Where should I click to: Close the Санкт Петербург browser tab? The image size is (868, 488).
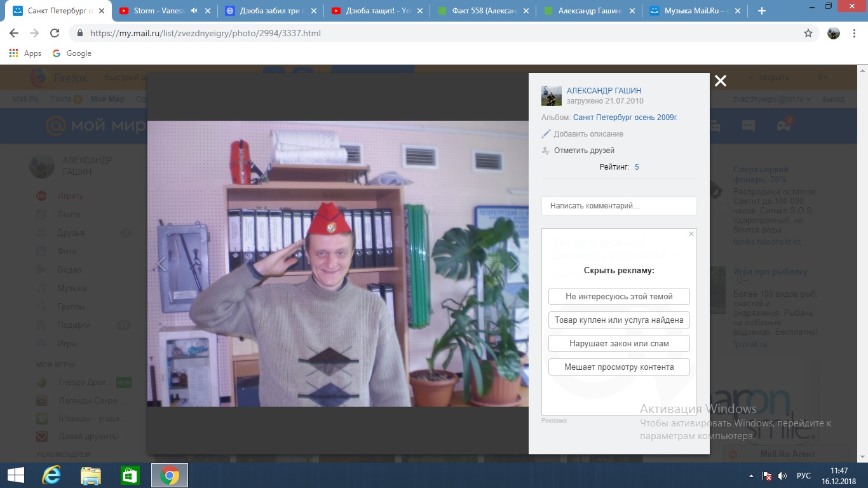point(101,11)
